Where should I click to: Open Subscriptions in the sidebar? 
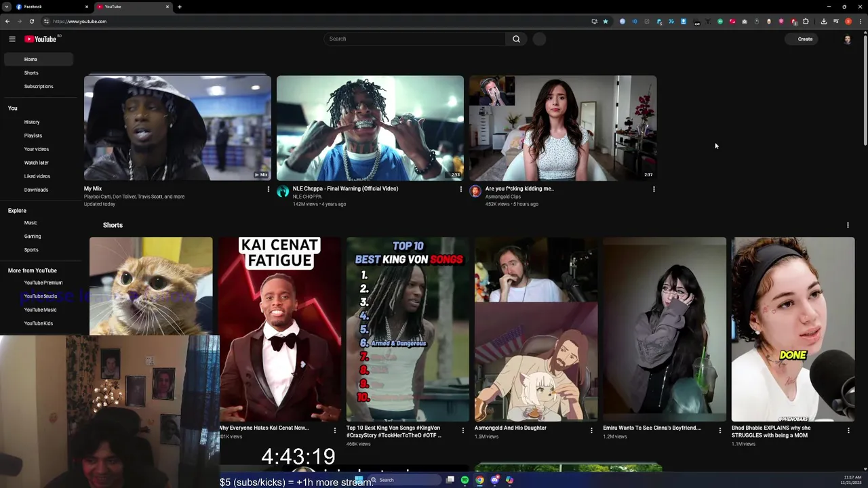click(38, 87)
